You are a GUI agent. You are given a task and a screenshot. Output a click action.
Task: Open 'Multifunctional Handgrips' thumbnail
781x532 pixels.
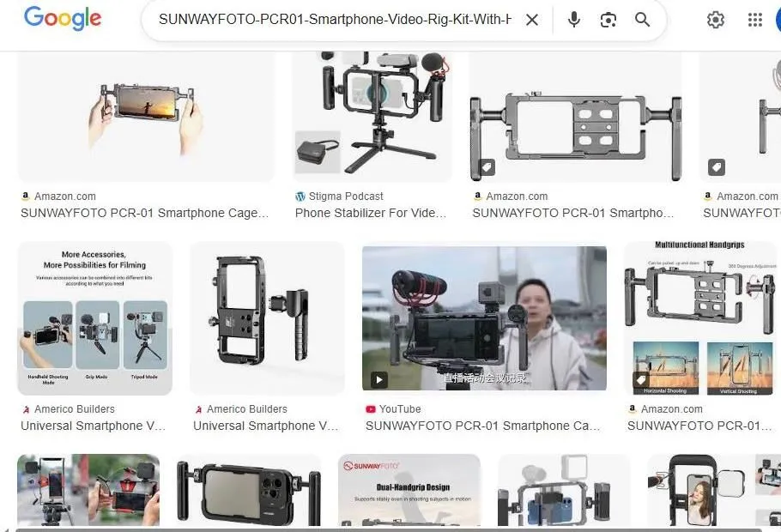[700, 318]
